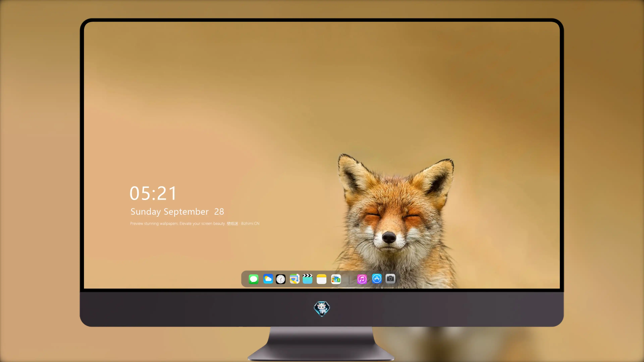644x362 pixels.
Task: Open the photo collage app icon
Action: click(x=336, y=279)
